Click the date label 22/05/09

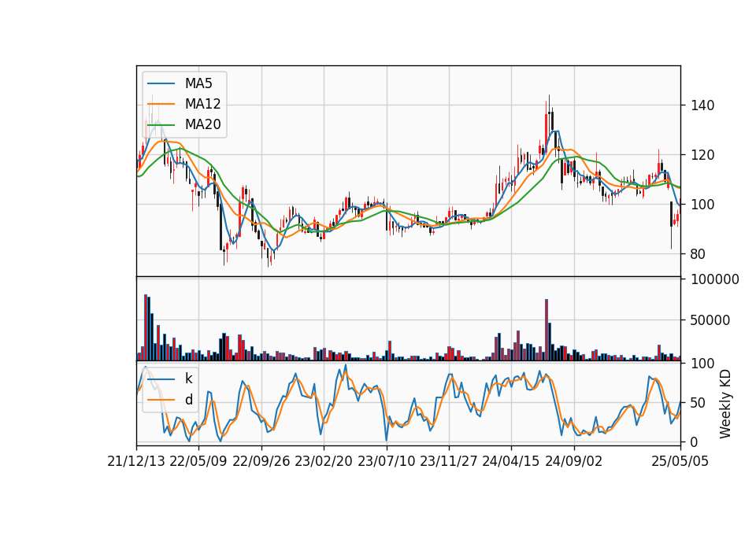pyautogui.click(x=198, y=461)
